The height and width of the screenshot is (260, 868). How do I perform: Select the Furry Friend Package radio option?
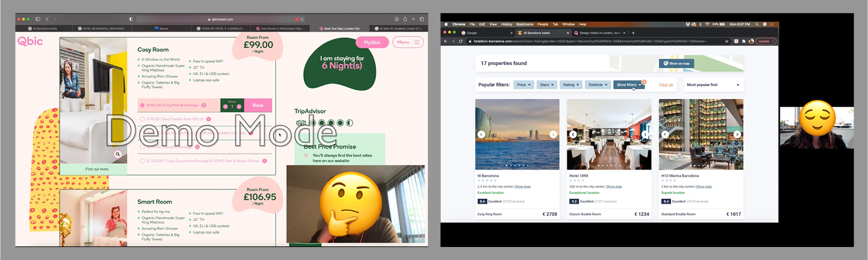(x=142, y=105)
